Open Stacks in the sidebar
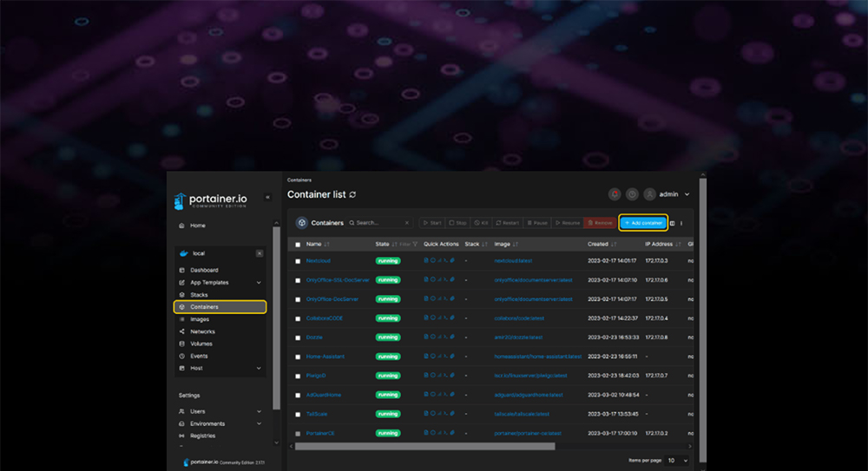This screenshot has height=471, width=868. pos(199,295)
